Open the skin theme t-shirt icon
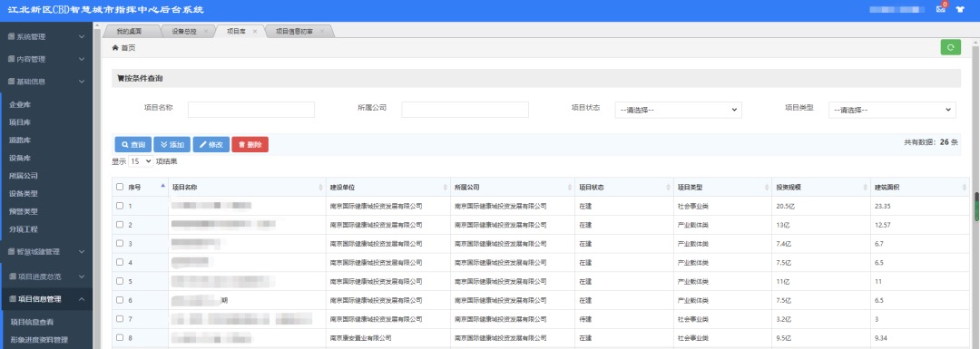The width and height of the screenshot is (980, 349). [x=960, y=9]
